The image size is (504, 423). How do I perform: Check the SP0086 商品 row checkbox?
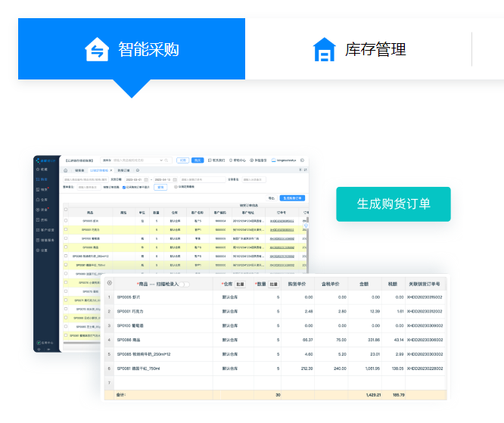[66, 247]
